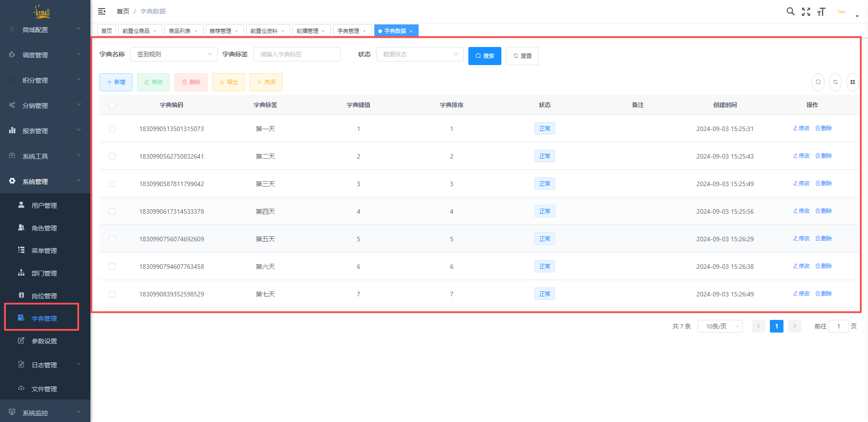Click the blue 搜索 button
This screenshot has width=868, height=422.
[x=485, y=56]
